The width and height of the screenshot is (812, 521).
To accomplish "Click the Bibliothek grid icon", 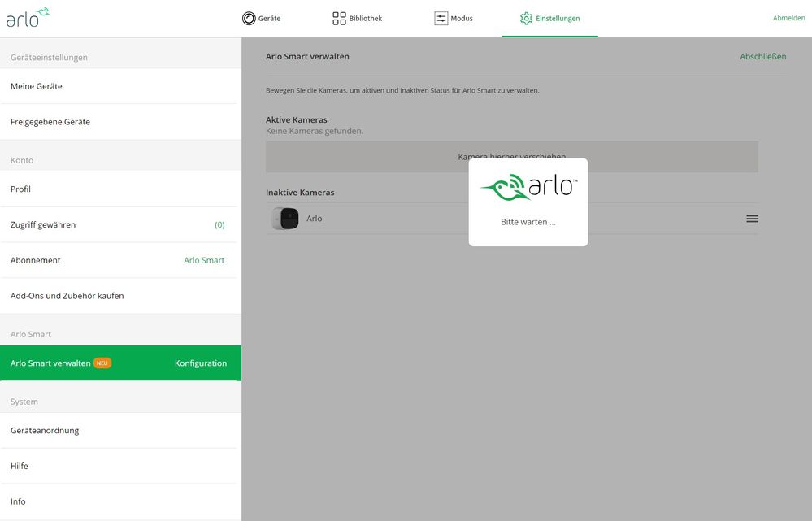I will [339, 18].
